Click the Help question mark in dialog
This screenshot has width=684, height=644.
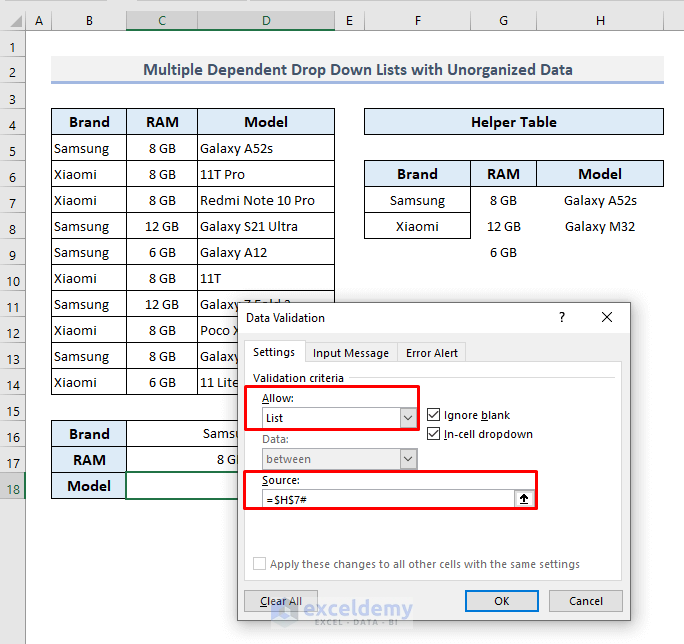(x=562, y=318)
